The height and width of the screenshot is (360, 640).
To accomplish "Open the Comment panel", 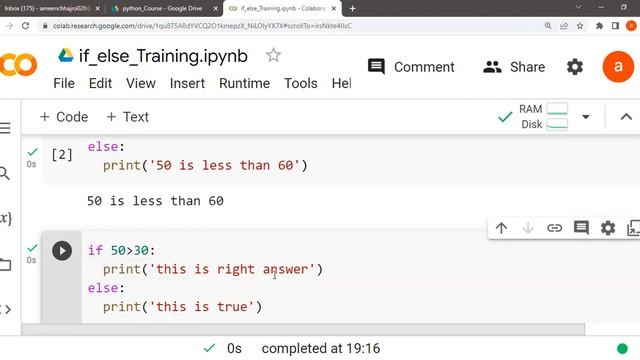I will (x=411, y=67).
